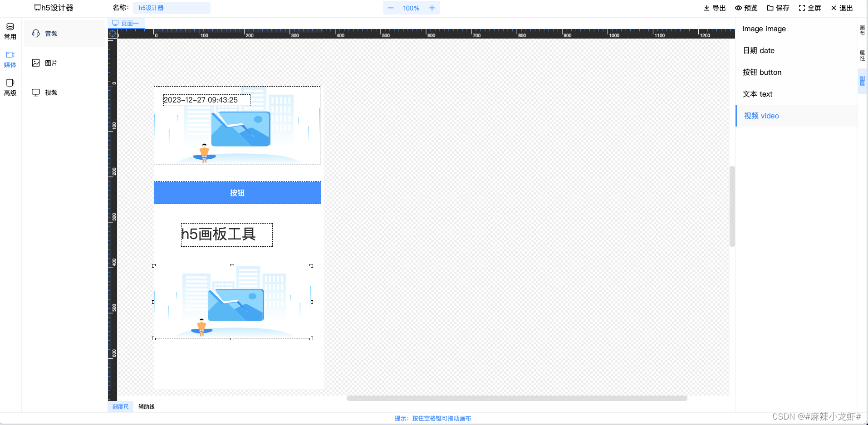The image size is (868, 425).
Task: Open the 高级 advanced components sidebar
Action: click(x=10, y=88)
